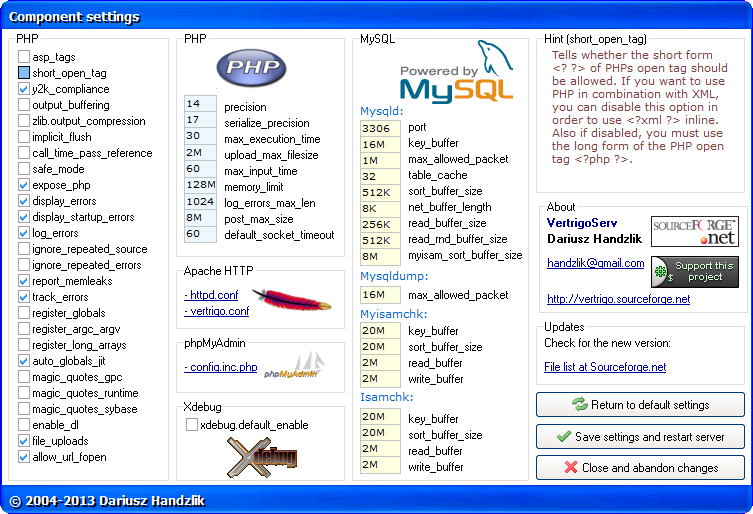753x514 pixels.
Task: Click the handzlik@gmail.com email link
Action: pyautogui.click(x=595, y=263)
